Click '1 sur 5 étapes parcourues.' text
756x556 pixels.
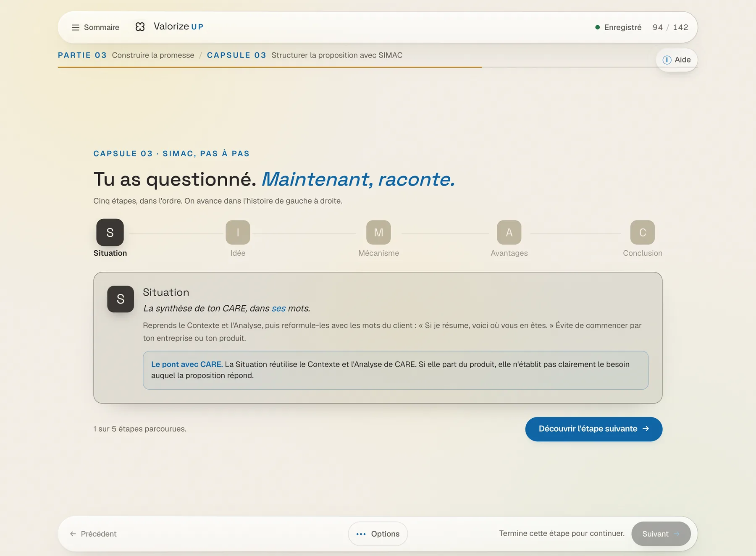coord(140,429)
